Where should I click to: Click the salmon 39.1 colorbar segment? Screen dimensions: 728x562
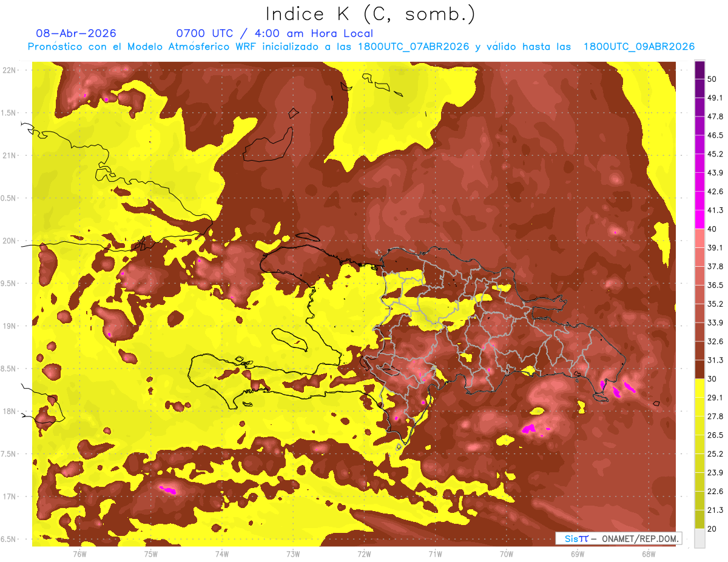pyautogui.click(x=699, y=238)
